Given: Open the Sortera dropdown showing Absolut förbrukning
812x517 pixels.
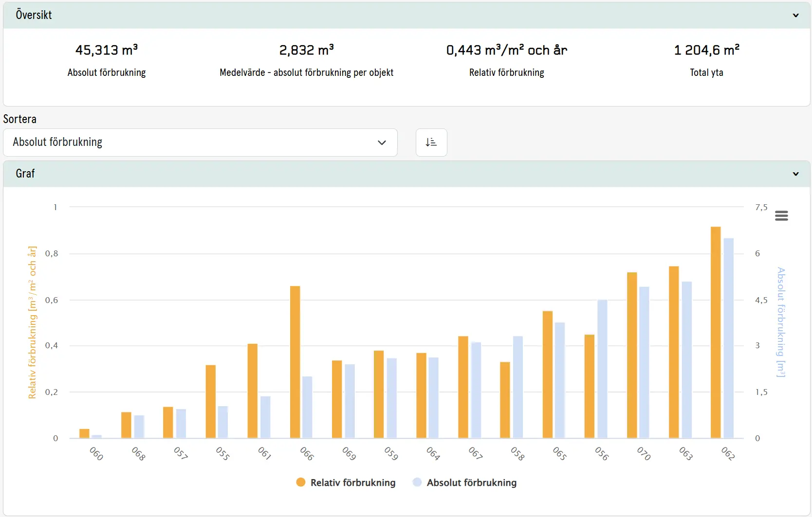Looking at the screenshot, I should point(200,143).
